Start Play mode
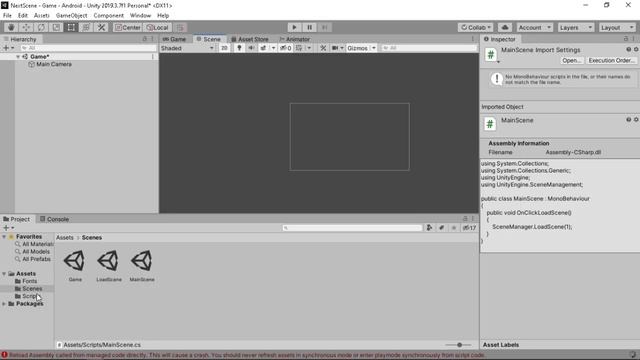The height and width of the screenshot is (360, 640). click(x=294, y=27)
